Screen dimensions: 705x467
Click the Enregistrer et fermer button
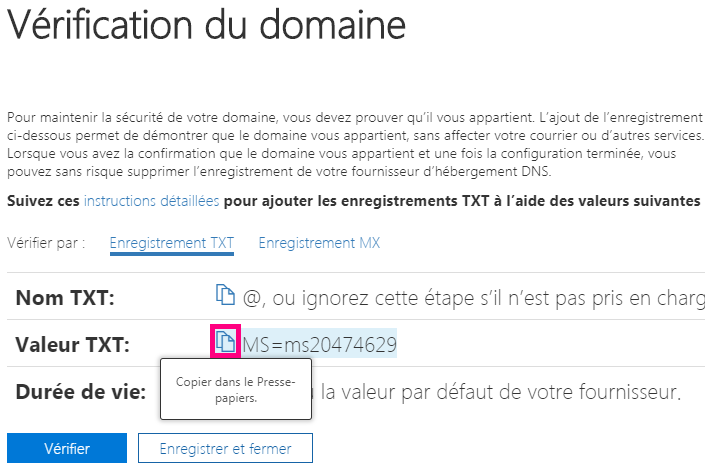225,448
